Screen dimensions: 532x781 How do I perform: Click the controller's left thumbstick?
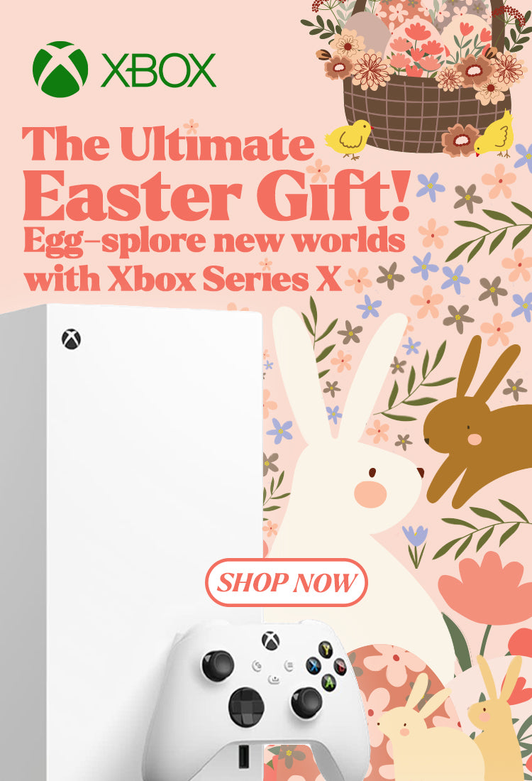point(218,665)
